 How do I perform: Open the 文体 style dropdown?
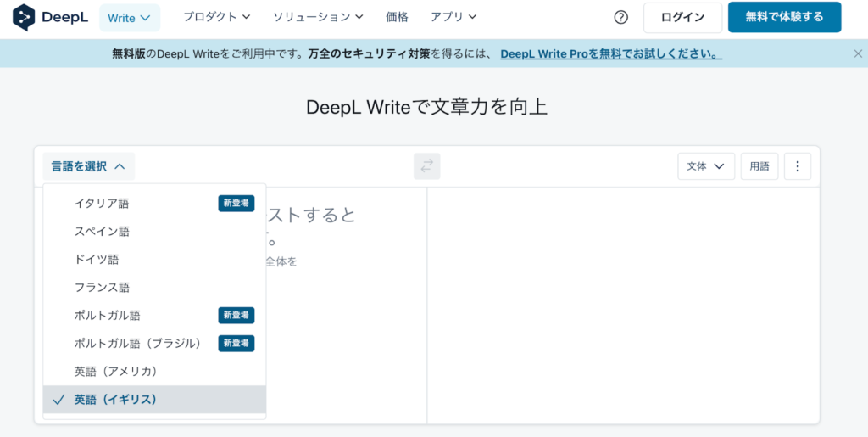tap(706, 166)
